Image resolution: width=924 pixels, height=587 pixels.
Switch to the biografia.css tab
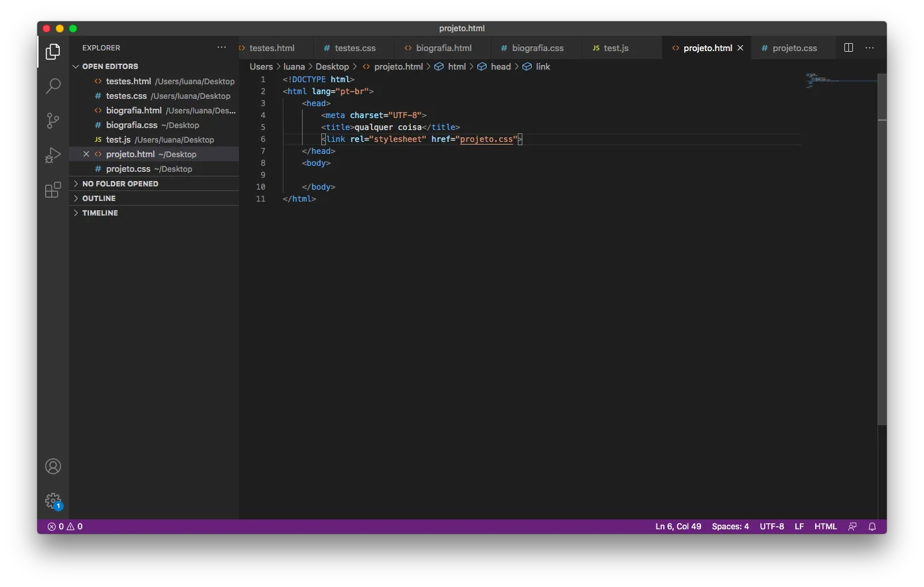coord(537,48)
